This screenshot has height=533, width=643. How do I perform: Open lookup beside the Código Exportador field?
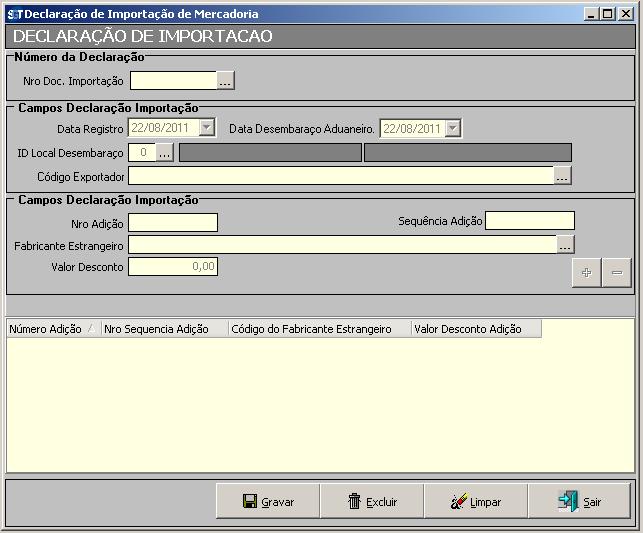pos(563,176)
